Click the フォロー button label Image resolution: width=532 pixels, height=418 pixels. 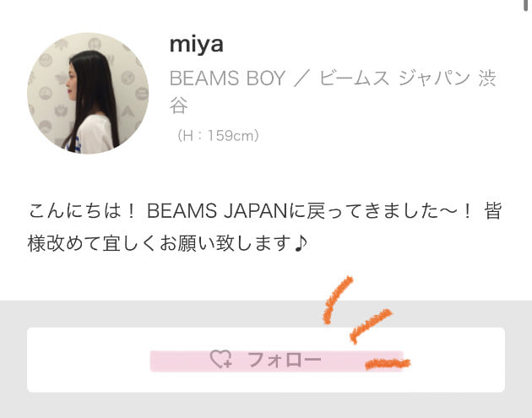click(x=285, y=360)
